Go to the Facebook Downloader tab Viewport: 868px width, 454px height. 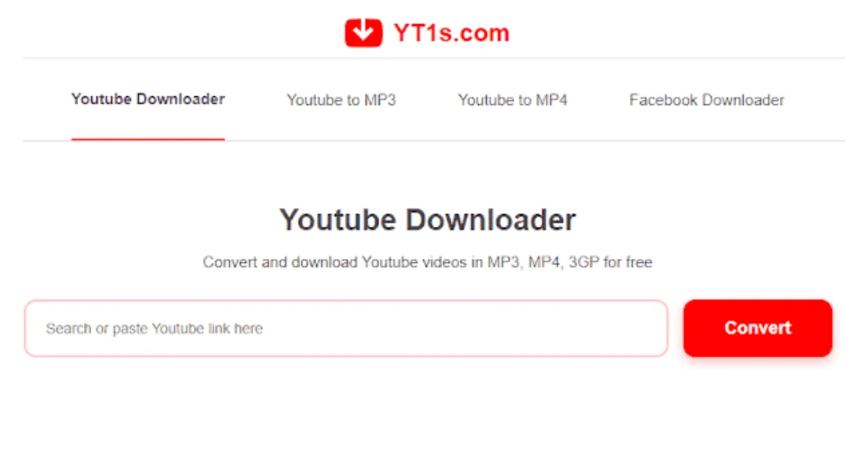pos(707,100)
